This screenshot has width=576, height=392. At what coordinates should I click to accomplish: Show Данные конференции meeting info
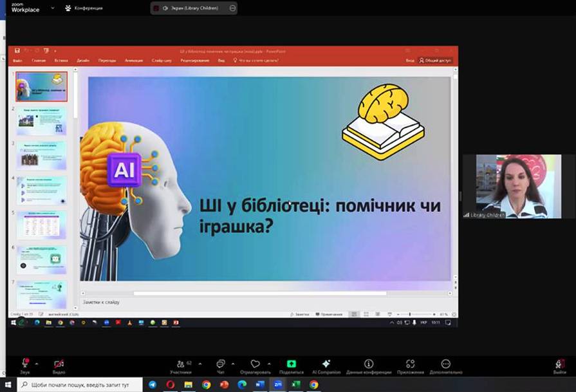(369, 364)
